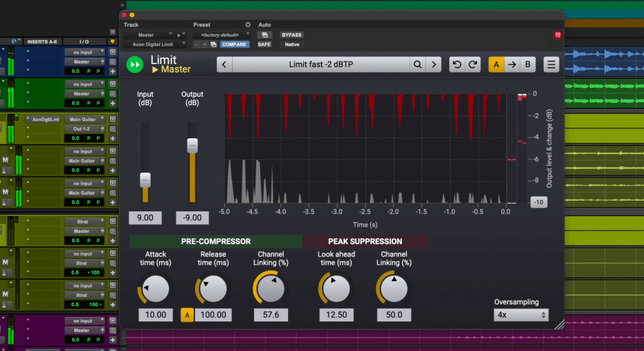Image resolution: width=644 pixels, height=351 pixels.
Task: Click the plus icon on the blue Master track
Action: click(113, 71)
